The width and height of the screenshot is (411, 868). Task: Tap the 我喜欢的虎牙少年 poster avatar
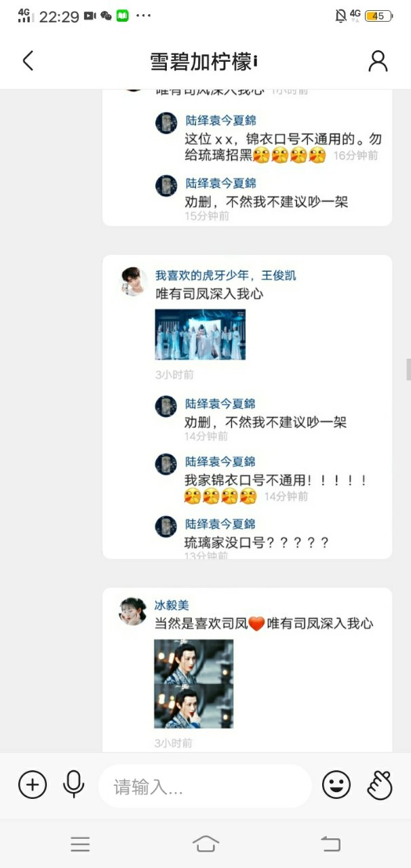coord(133,281)
